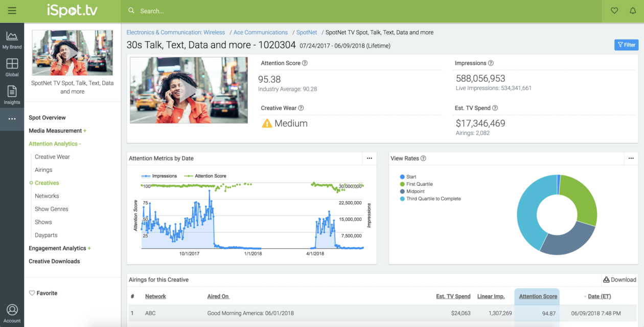Click the sidebar SpotNet spot thumbnail
Screen dimensions: 644x327
[x=73, y=53]
